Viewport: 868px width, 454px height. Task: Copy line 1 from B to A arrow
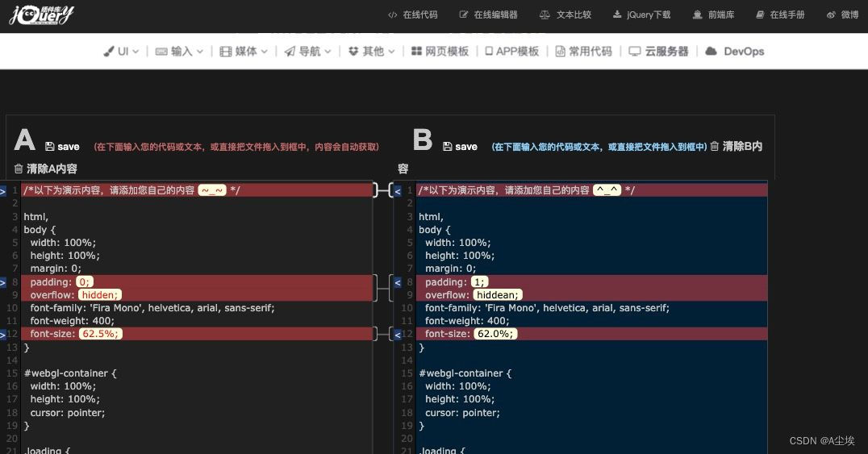tap(398, 191)
